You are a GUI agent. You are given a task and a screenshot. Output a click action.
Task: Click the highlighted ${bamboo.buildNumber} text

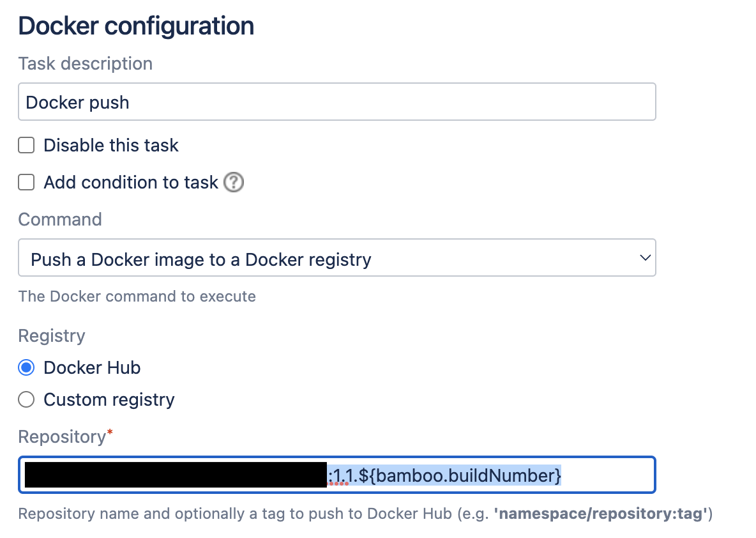pos(466,475)
